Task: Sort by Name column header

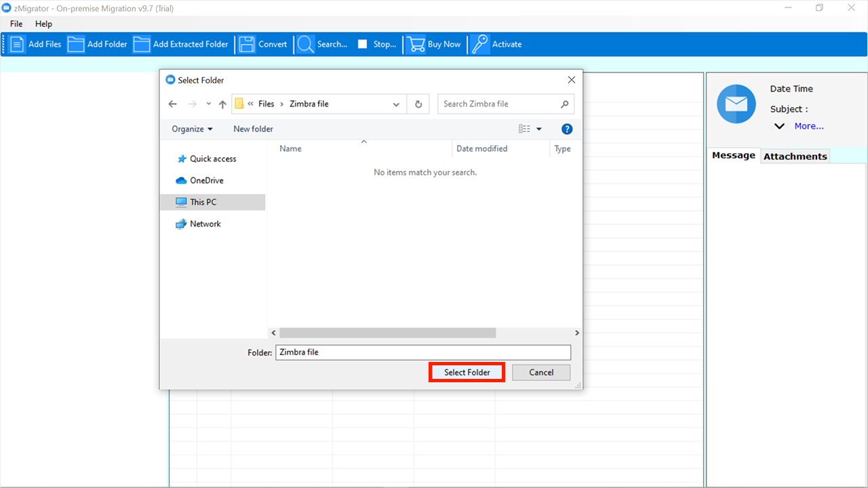Action: tap(290, 148)
